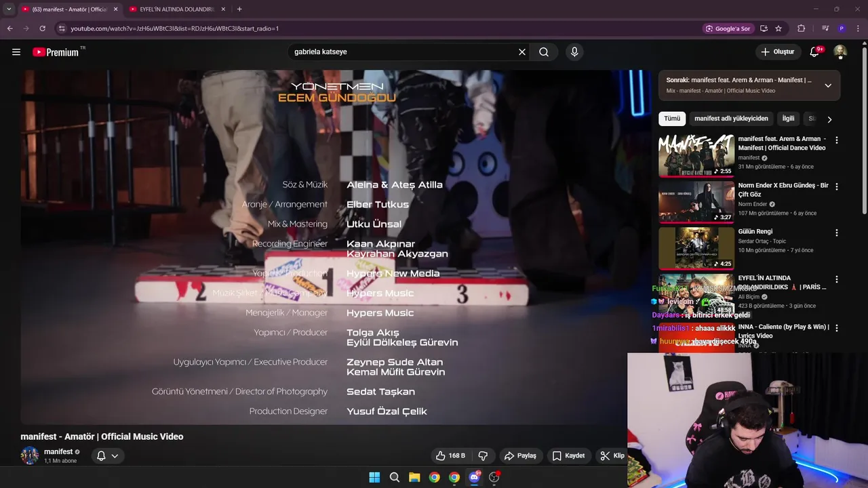This screenshot has width=868, height=488.
Task: Start voice search with the microphone icon
Action: [574, 52]
